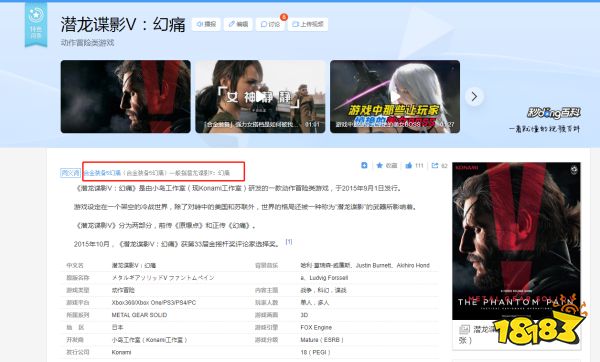This screenshot has height=362, width=600.
Task: Click the 同义词 synonym tag
Action: point(70,173)
